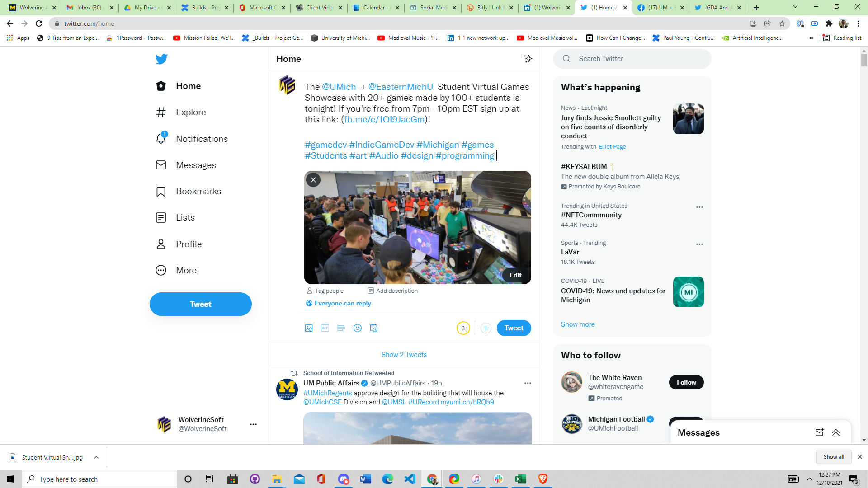Remove the attached image with X

click(x=313, y=180)
